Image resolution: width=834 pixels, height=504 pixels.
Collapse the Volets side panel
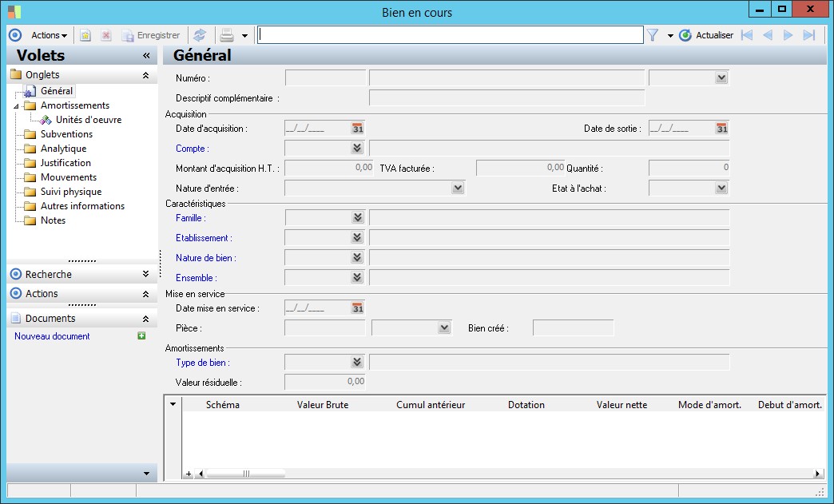146,56
